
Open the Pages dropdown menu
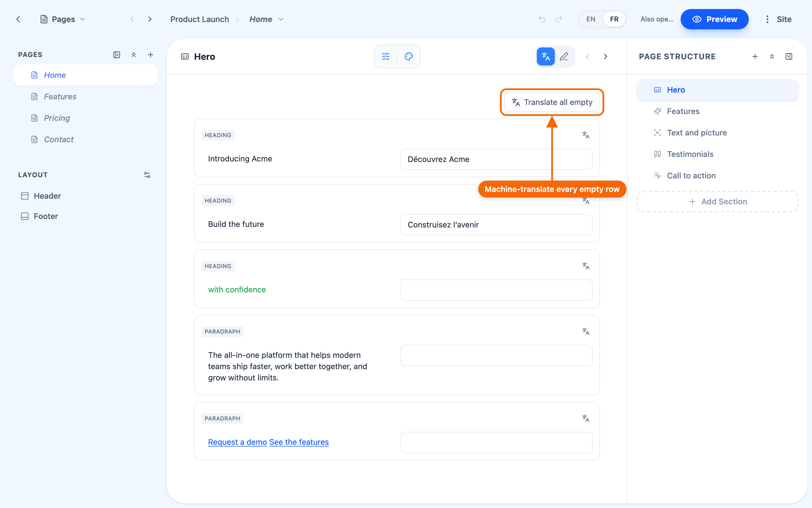[62, 19]
